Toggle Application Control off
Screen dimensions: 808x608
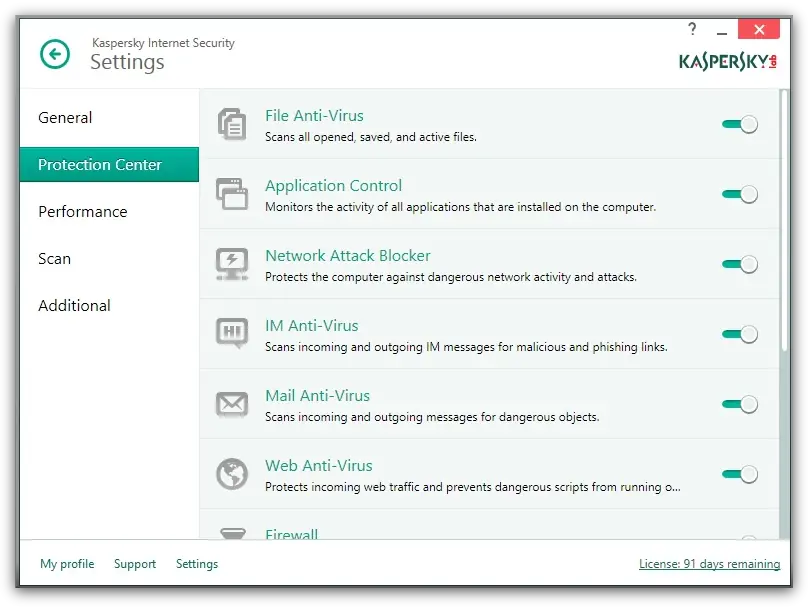(x=740, y=194)
